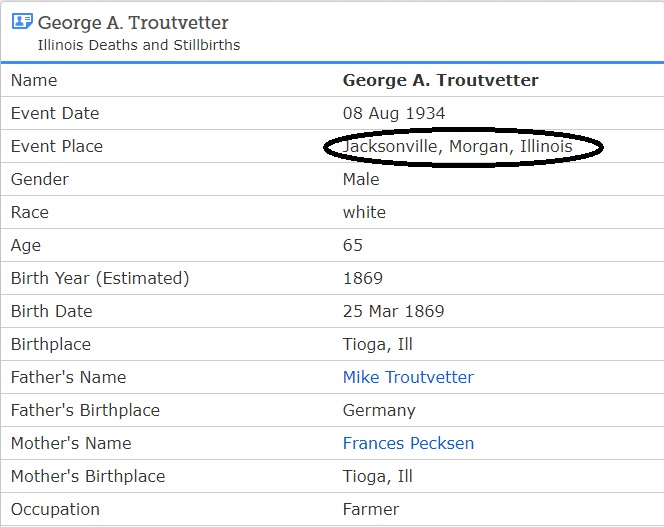
Task: Click the circled Jacksonville, Morgan, Illinois value
Action: pyautogui.click(x=458, y=147)
